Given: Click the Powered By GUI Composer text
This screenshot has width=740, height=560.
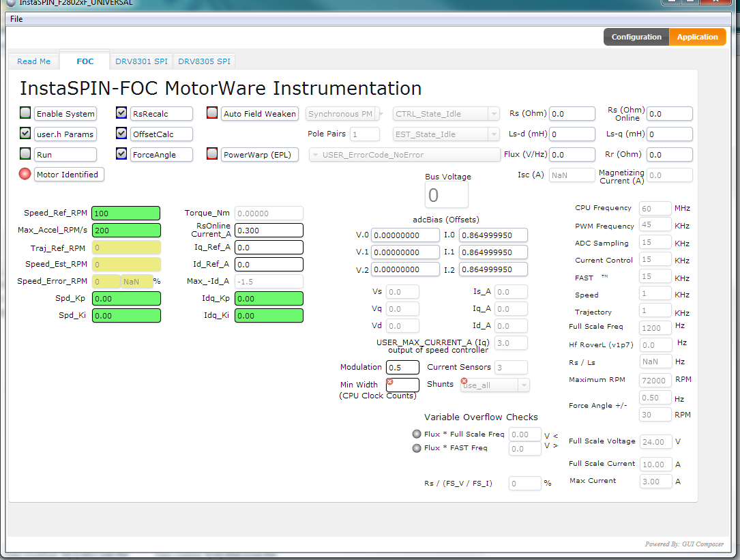Looking at the screenshot, I should 684,544.
